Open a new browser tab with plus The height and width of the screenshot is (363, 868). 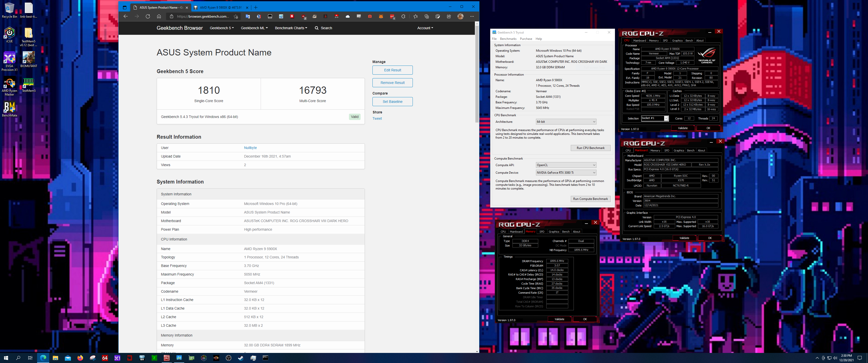(256, 7)
